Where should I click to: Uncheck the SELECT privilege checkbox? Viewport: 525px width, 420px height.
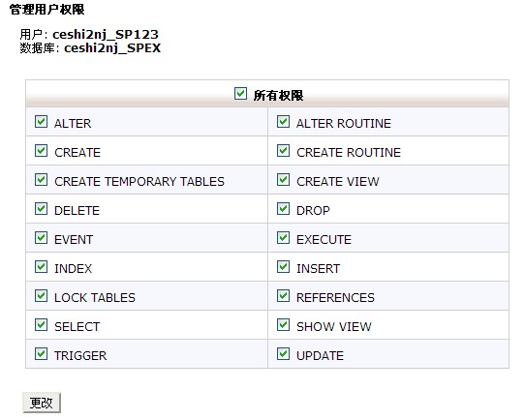pyautogui.click(x=42, y=325)
